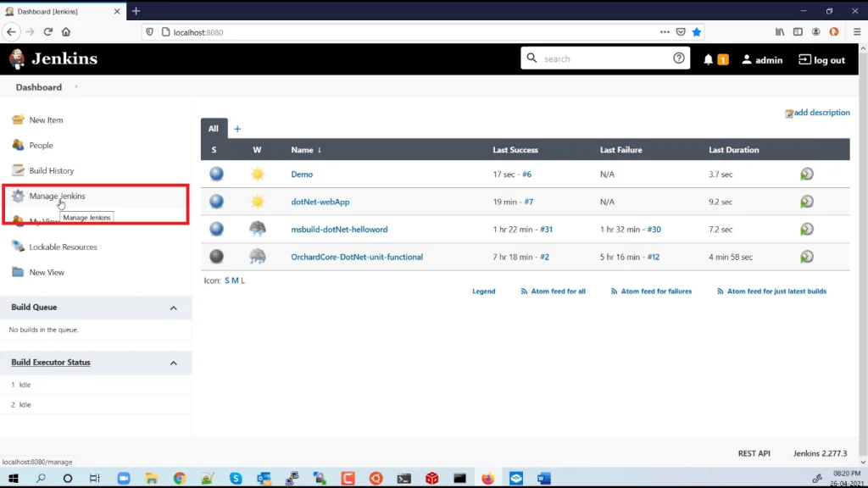Create a New View
This screenshot has height=488, width=868.
click(47, 272)
